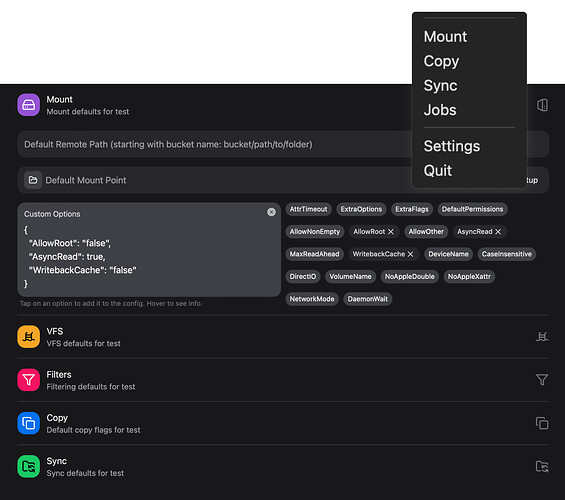Image resolution: width=565 pixels, height=500 pixels.
Task: Add the AllowOther option chip
Action: point(426,232)
